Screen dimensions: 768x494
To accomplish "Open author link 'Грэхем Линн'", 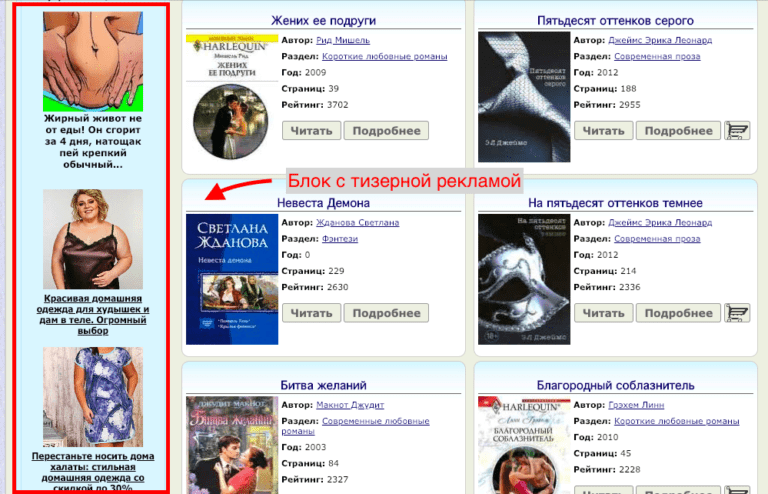I will point(636,405).
